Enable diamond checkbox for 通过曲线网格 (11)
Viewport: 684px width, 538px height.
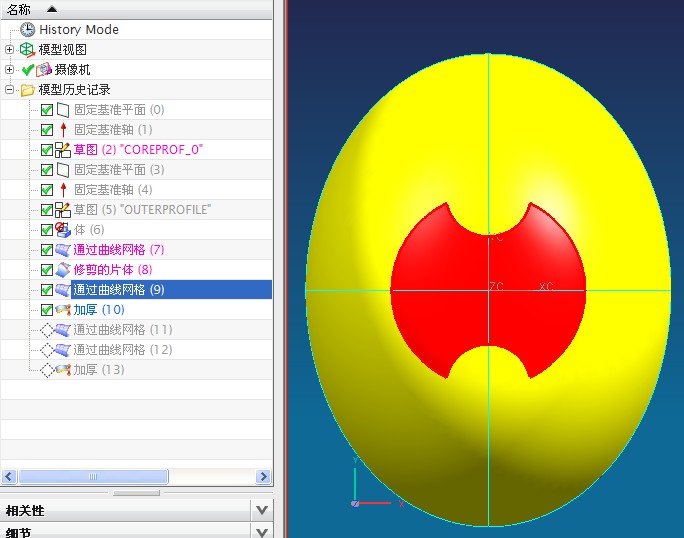47,330
